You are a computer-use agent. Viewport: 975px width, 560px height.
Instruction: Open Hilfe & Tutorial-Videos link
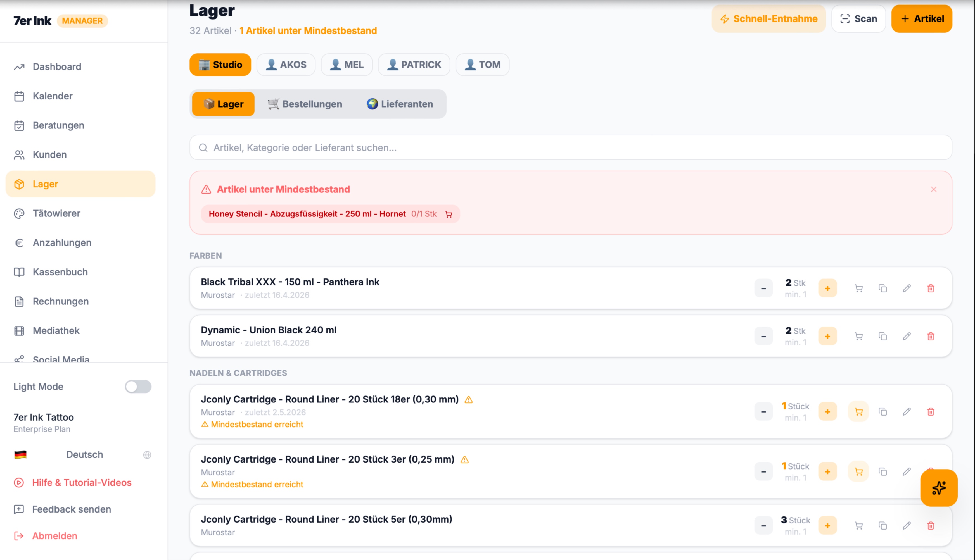point(73,483)
